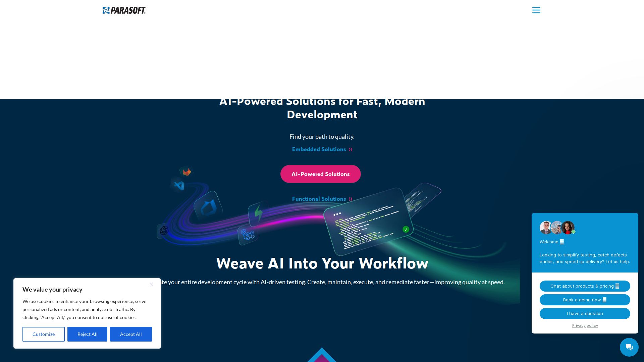Open the hamburger navigation menu
The width and height of the screenshot is (644, 362).
coord(536,10)
